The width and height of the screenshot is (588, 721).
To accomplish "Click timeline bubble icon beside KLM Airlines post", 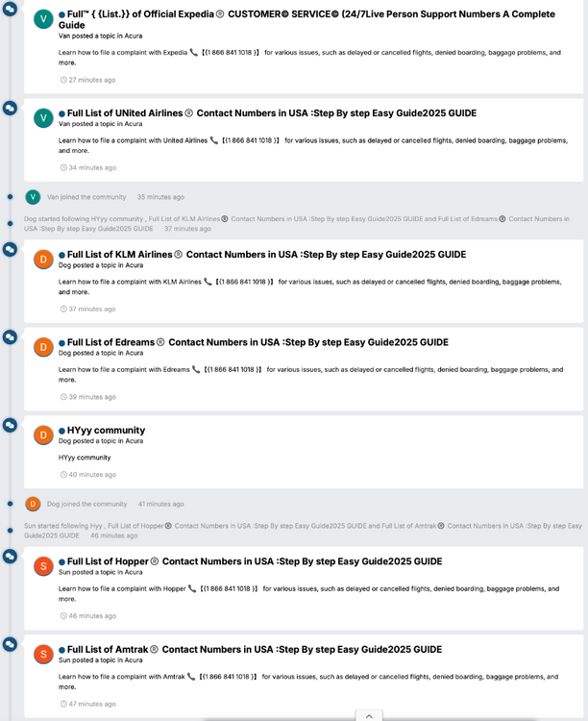I will coord(10,249).
